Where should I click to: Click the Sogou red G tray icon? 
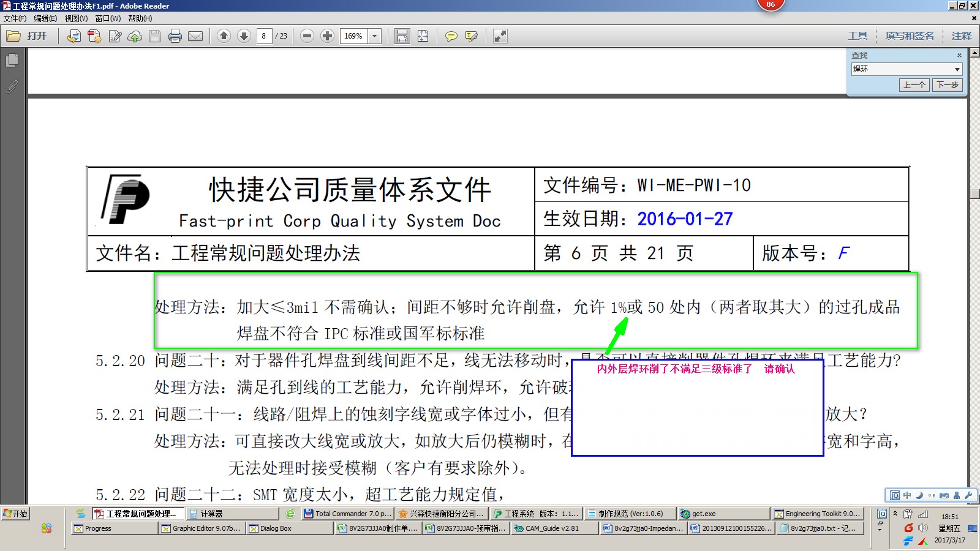(x=908, y=528)
